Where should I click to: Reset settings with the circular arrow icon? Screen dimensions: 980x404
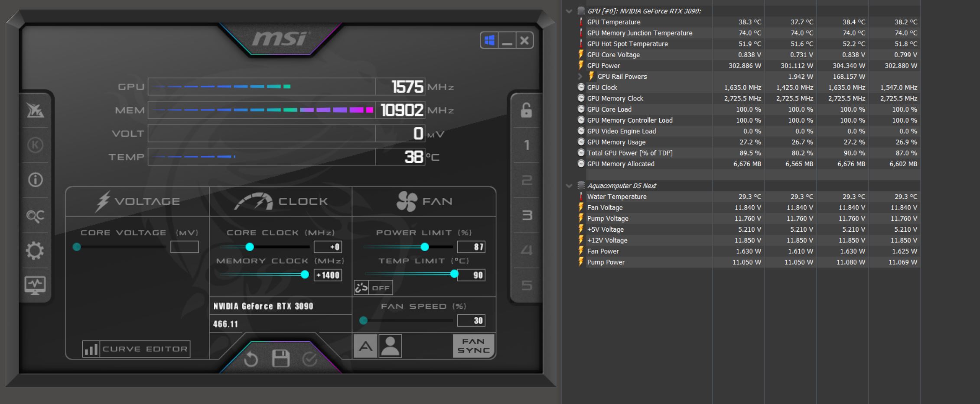coord(251,359)
